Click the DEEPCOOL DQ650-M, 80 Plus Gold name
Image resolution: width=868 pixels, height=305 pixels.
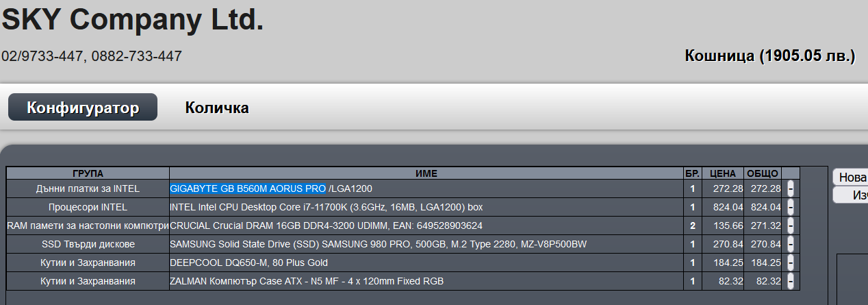[x=248, y=263]
